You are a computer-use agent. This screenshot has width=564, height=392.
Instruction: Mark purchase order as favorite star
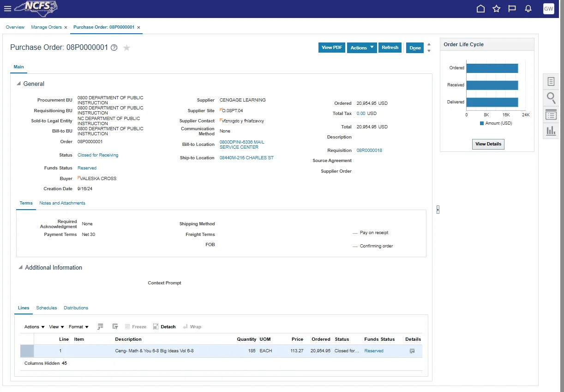(126, 48)
